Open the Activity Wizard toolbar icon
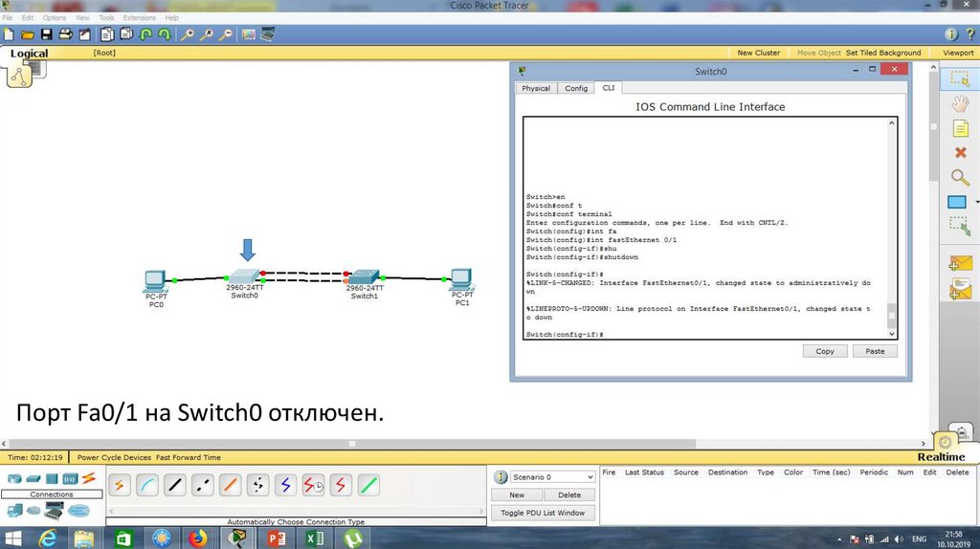 tap(84, 34)
